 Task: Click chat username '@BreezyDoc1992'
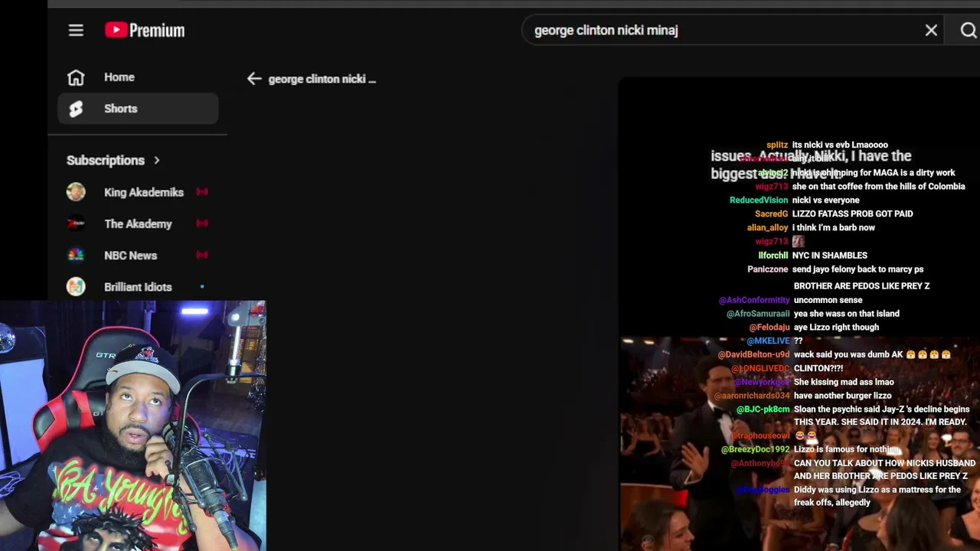tap(756, 449)
